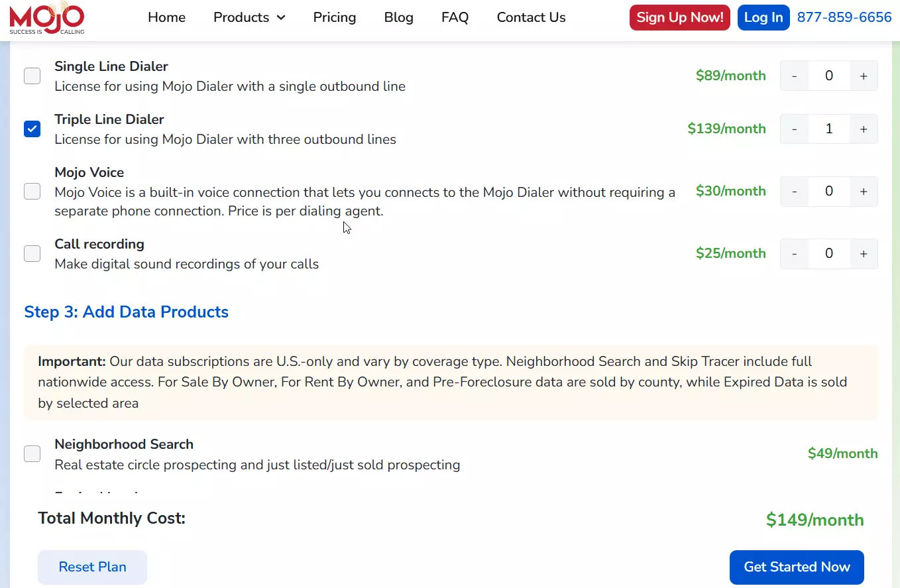Click 'Real estate circle prospecting' description
The image size is (900, 588).
coord(257,465)
